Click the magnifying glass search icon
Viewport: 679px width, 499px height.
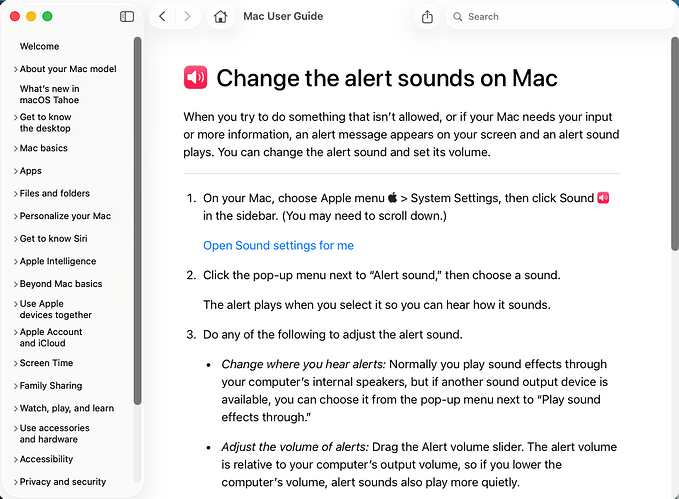click(x=457, y=16)
